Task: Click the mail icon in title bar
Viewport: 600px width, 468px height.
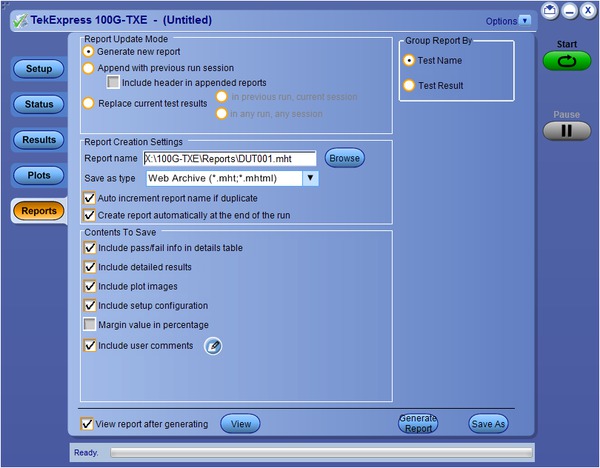Action: click(550, 10)
